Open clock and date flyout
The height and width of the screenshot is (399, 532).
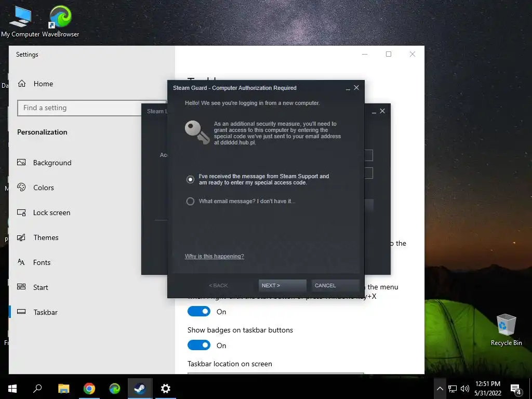click(487, 389)
